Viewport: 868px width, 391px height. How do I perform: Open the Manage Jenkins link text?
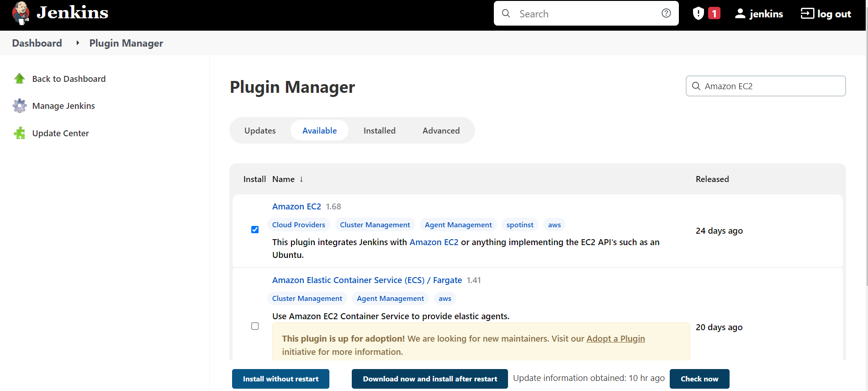pos(64,106)
